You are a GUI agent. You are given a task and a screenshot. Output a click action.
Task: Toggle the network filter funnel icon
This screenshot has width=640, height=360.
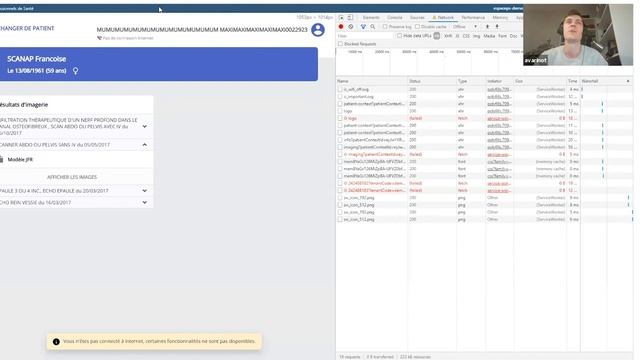point(363,27)
